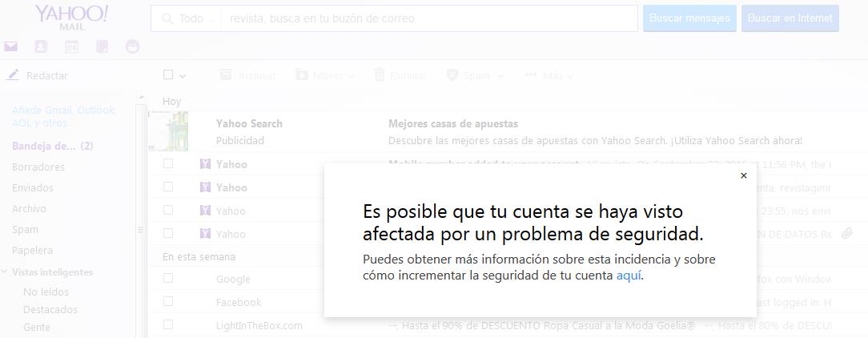Click Añade Gmail, Outlook, AOL link

click(64, 116)
